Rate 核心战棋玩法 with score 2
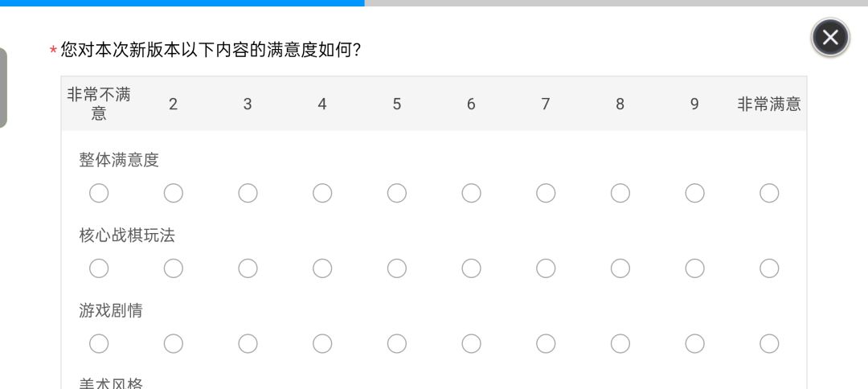Viewport: 868px width, 389px height. click(174, 268)
